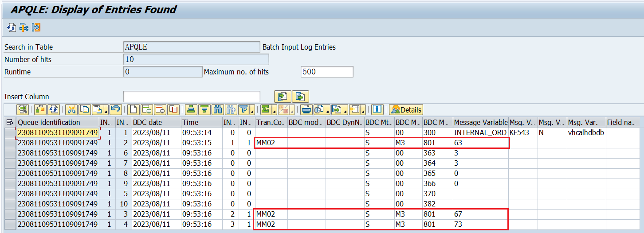The width and height of the screenshot is (644, 233).
Task: Click the Delete row icon with red minus
Action: coord(160,109)
